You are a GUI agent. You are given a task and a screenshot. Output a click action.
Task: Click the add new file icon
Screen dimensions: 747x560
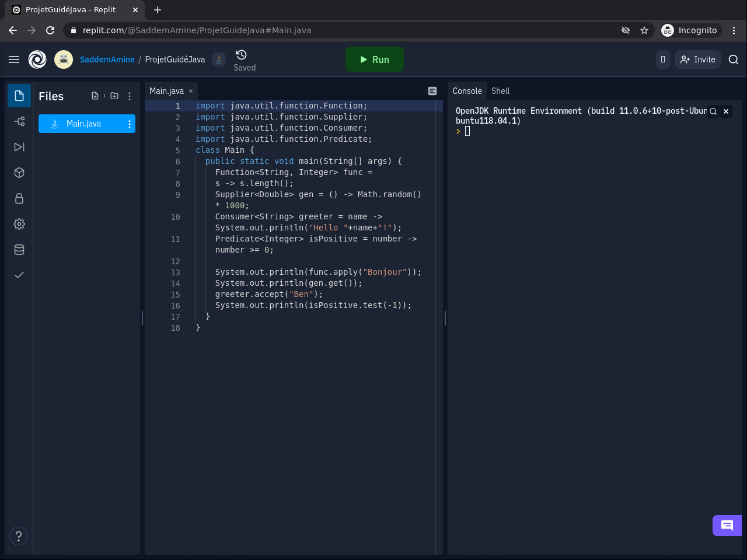(x=95, y=96)
